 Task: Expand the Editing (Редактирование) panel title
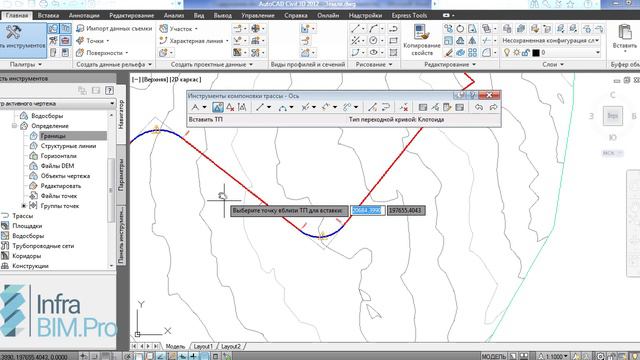pos(450,64)
